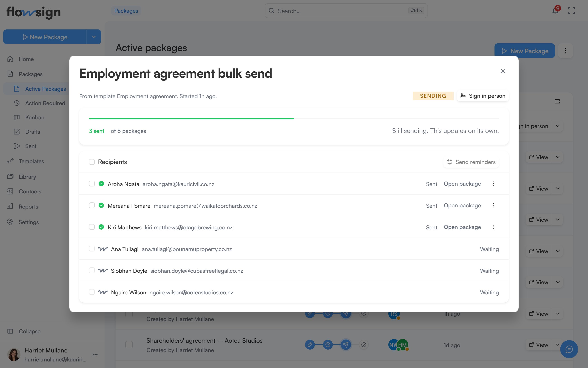Click the flowsign logo
588x368 pixels.
[x=33, y=12]
